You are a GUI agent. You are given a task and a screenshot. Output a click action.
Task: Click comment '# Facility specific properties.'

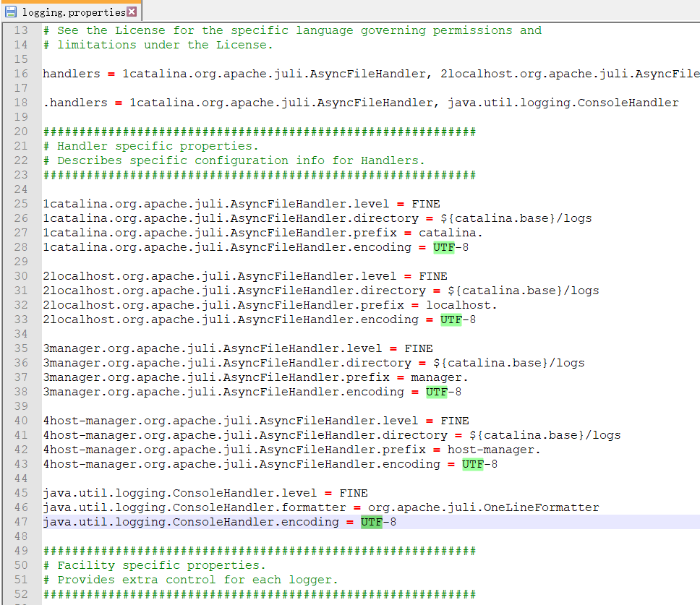[155, 565]
